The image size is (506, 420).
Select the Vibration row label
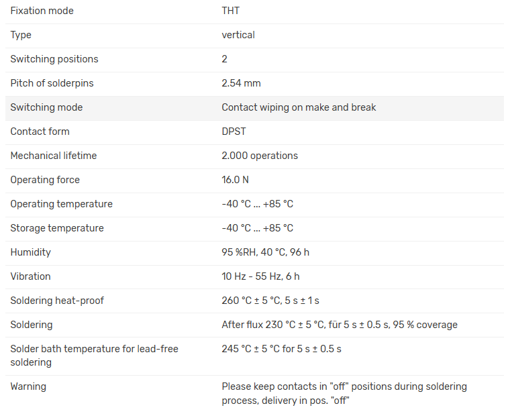(x=30, y=276)
